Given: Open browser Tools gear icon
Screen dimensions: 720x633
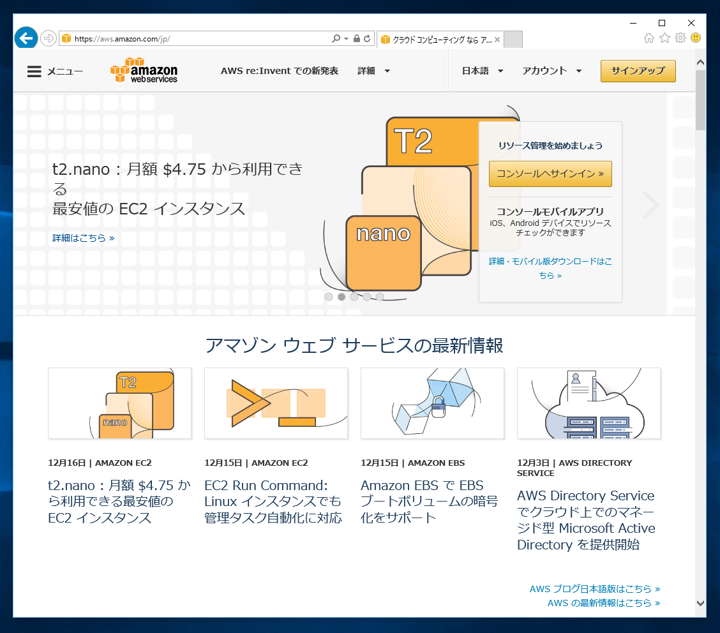Looking at the screenshot, I should point(680,38).
